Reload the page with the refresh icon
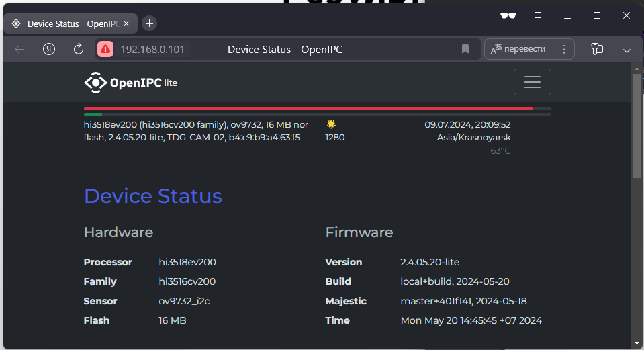Viewport: 644px width, 350px height. point(79,49)
